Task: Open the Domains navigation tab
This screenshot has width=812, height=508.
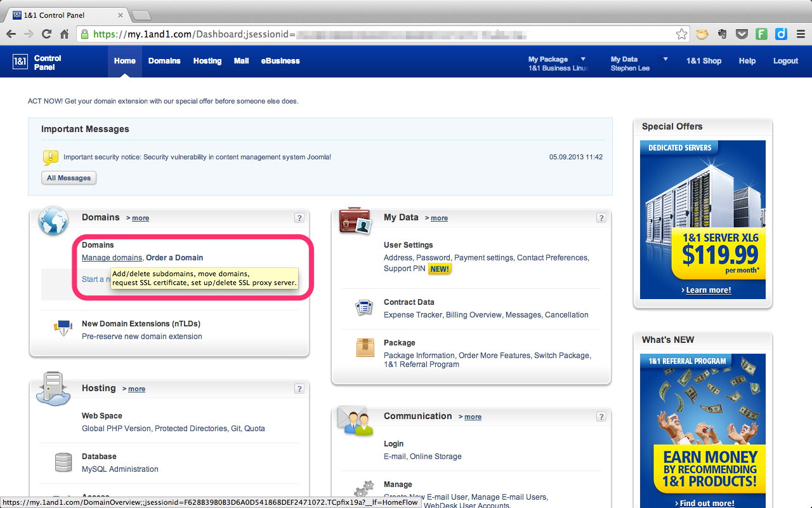Action: (x=164, y=61)
